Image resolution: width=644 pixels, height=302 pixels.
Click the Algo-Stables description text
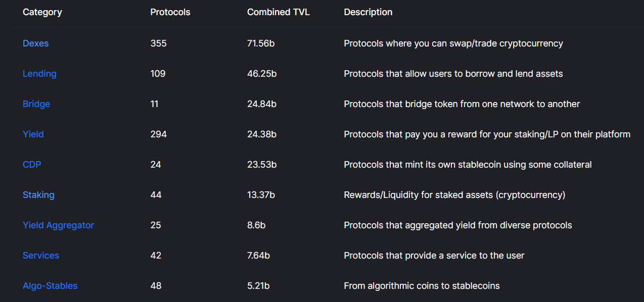422,286
